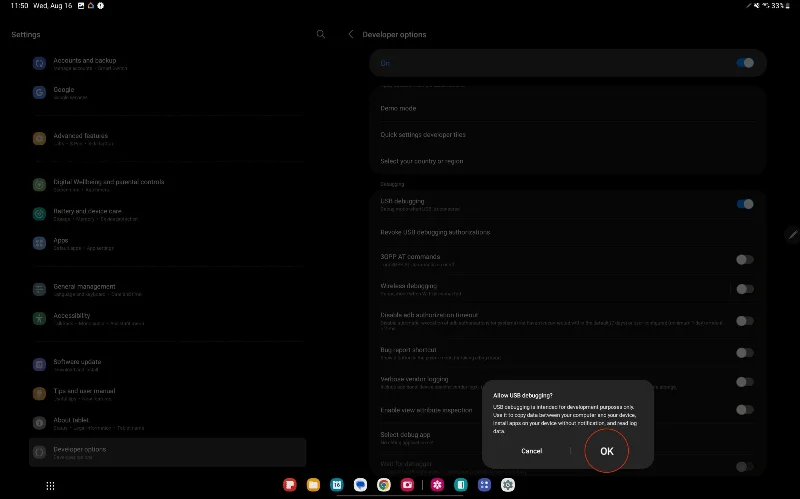Open Battery and device care

[167, 214]
